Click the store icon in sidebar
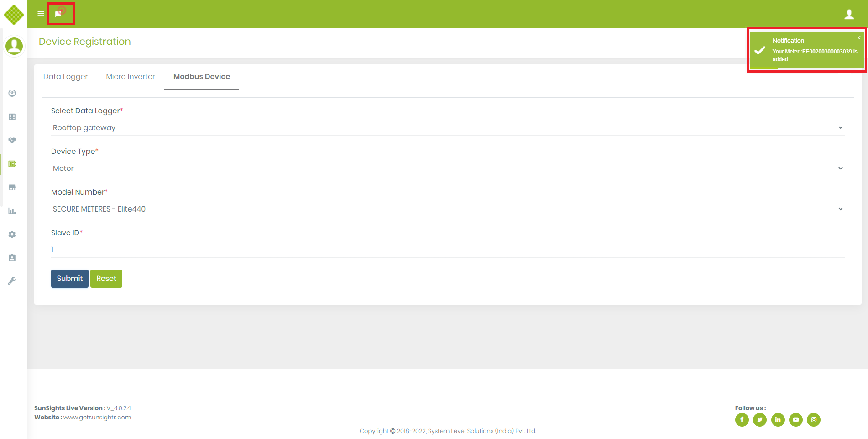This screenshot has width=868, height=439. coord(12,187)
